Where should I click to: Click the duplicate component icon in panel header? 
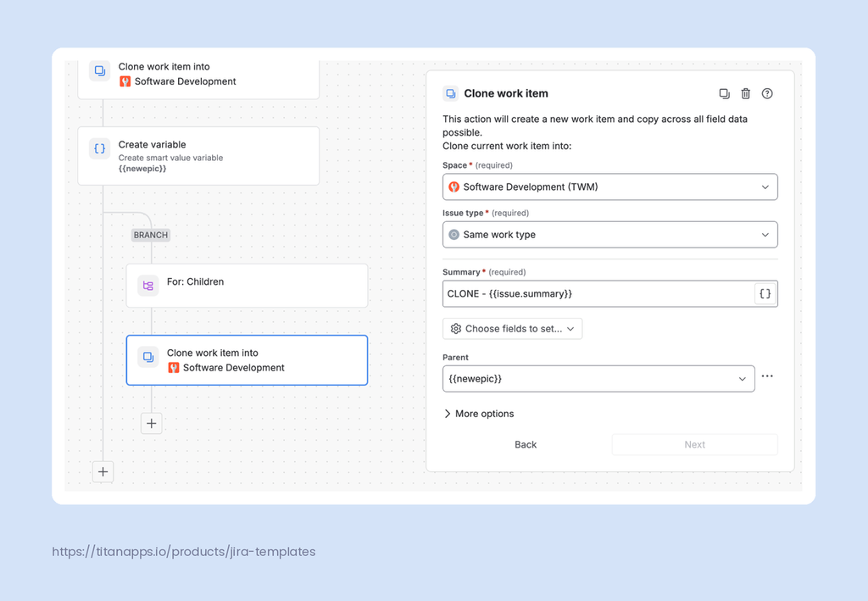click(x=724, y=93)
